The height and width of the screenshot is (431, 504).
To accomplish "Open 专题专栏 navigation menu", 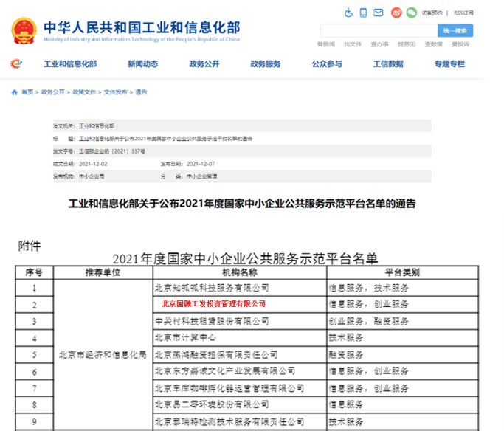I will point(449,64).
